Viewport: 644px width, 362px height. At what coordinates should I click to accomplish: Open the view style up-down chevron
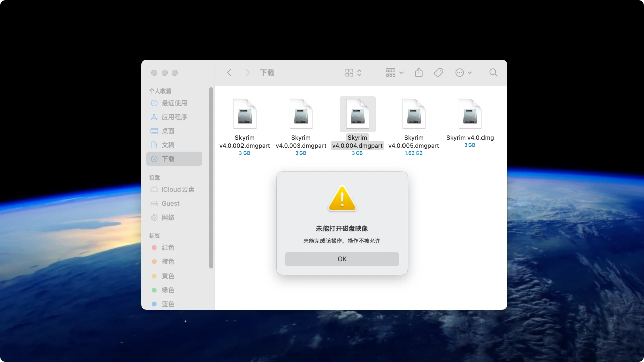[359, 73]
